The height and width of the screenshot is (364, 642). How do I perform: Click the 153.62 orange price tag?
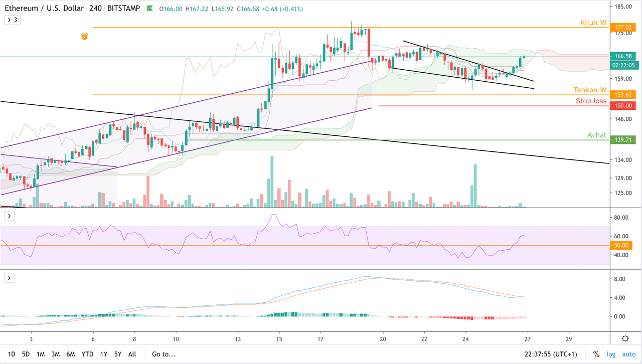pyautogui.click(x=622, y=94)
